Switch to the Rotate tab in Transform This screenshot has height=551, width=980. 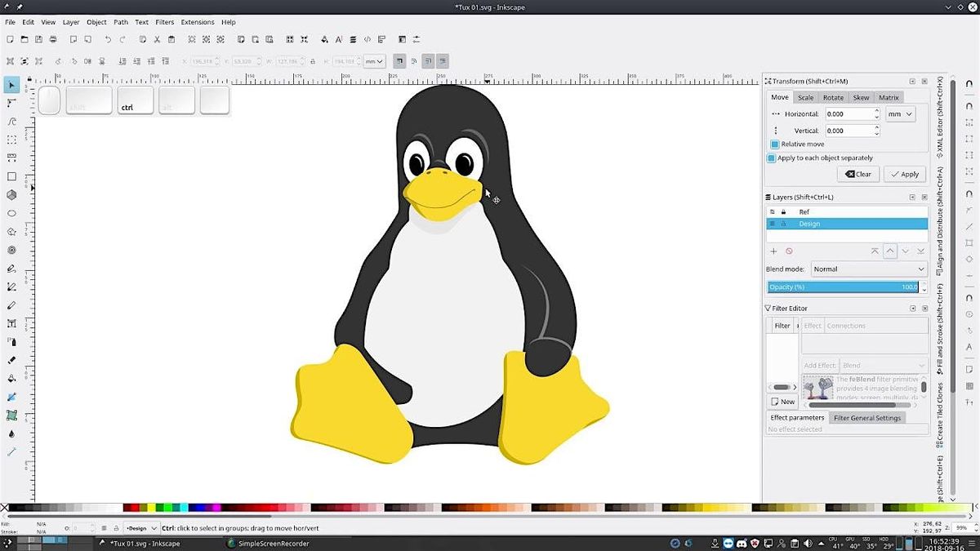833,97
